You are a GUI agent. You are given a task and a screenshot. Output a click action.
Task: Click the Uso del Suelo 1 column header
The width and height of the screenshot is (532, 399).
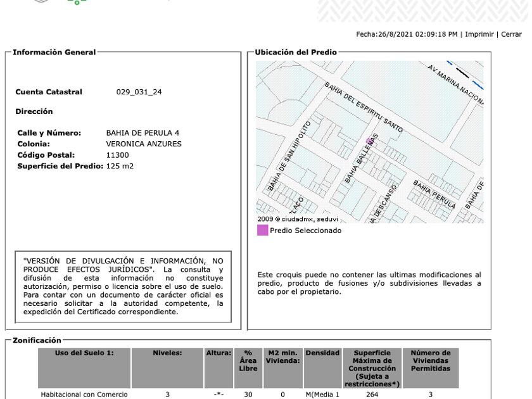[84, 368]
